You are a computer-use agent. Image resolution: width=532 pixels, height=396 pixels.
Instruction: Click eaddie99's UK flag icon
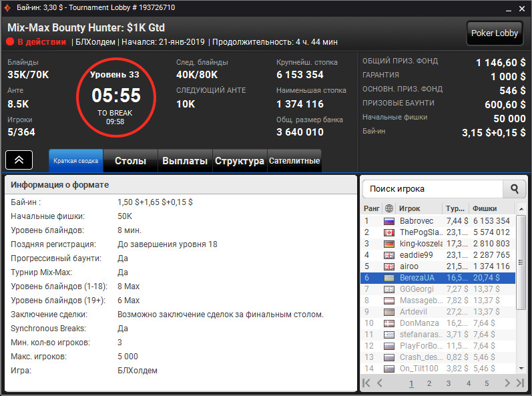coord(389,256)
